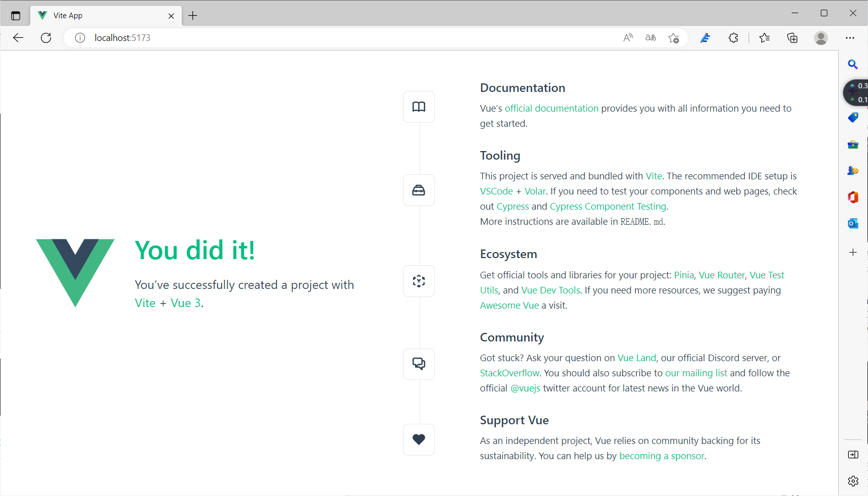Open the sidebar Microsoft 365 icon
The image size is (868, 496).
point(853,197)
